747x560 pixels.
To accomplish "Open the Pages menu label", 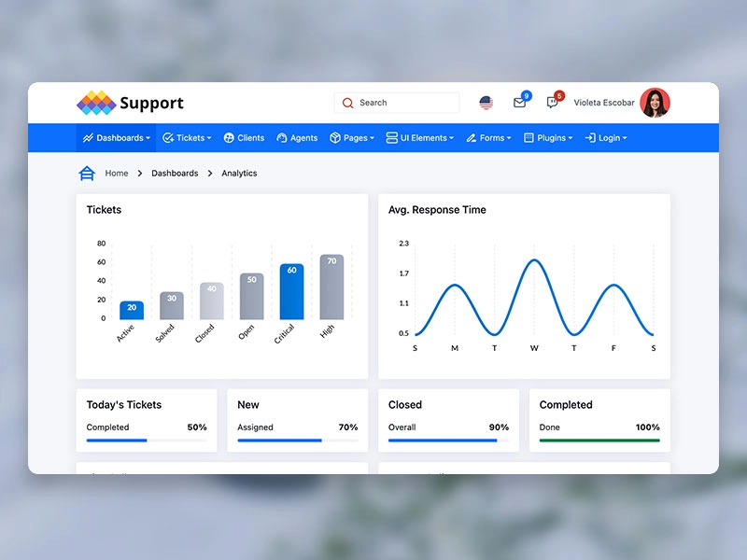I will click(x=356, y=138).
